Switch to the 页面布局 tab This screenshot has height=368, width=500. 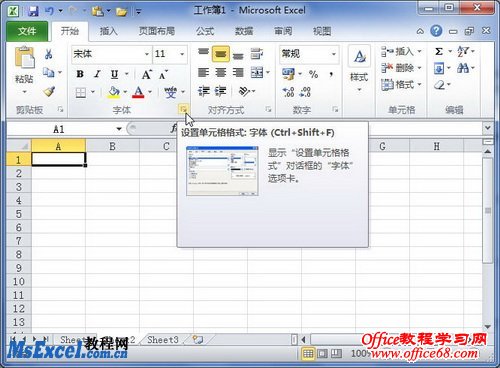point(157,31)
